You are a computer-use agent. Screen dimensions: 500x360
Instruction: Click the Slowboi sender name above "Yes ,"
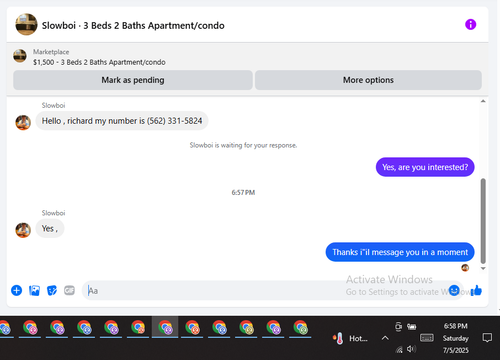pyautogui.click(x=53, y=213)
